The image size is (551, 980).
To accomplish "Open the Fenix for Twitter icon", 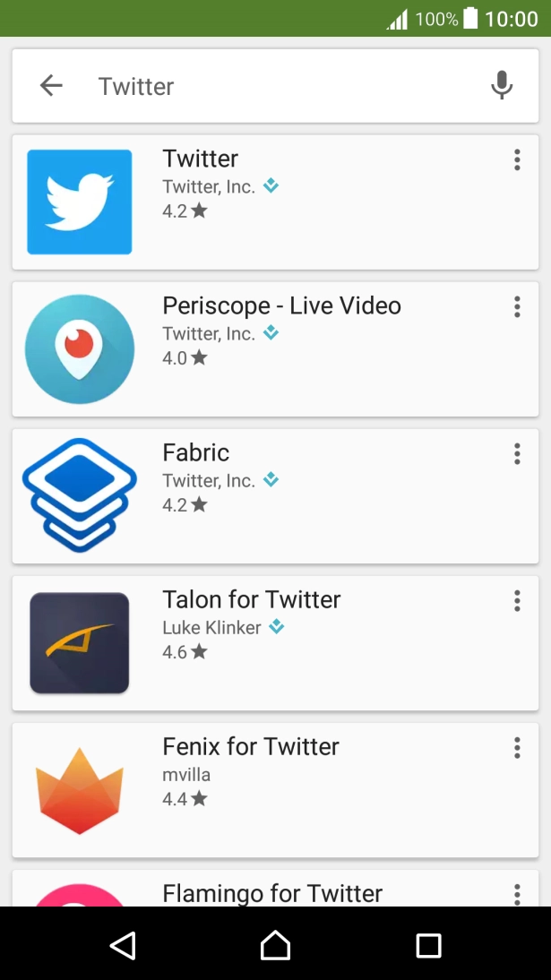I will [80, 790].
